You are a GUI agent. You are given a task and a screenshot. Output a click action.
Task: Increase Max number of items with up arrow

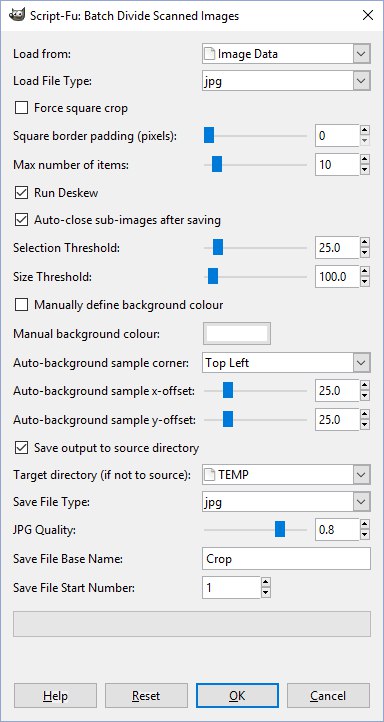(x=365, y=159)
